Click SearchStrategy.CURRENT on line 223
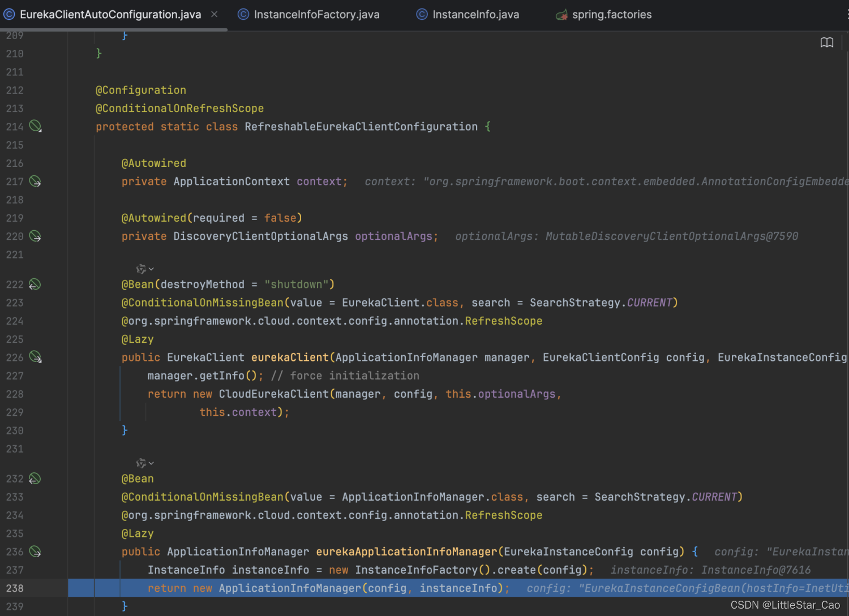This screenshot has height=616, width=849. pyautogui.click(x=601, y=303)
